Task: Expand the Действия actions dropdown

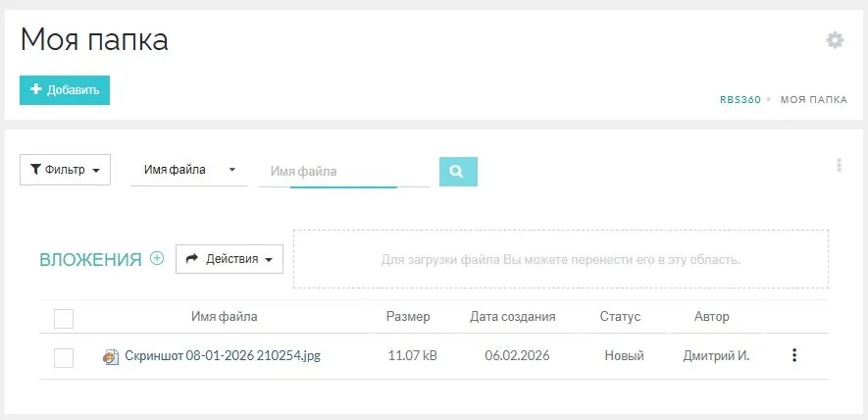Action: click(230, 259)
